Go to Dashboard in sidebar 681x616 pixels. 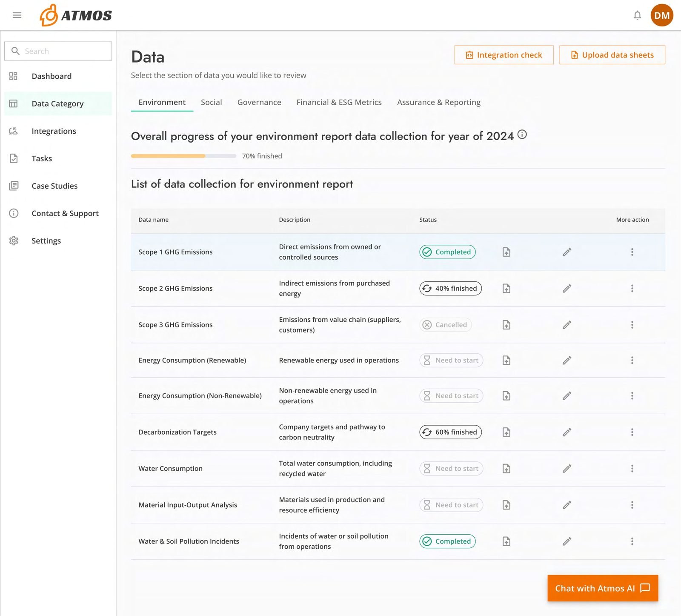point(58,76)
